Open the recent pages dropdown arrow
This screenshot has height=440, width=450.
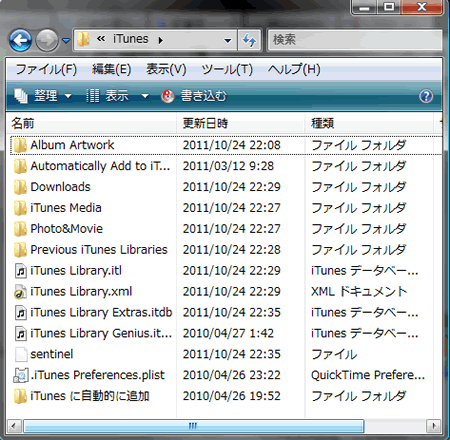click(x=66, y=41)
